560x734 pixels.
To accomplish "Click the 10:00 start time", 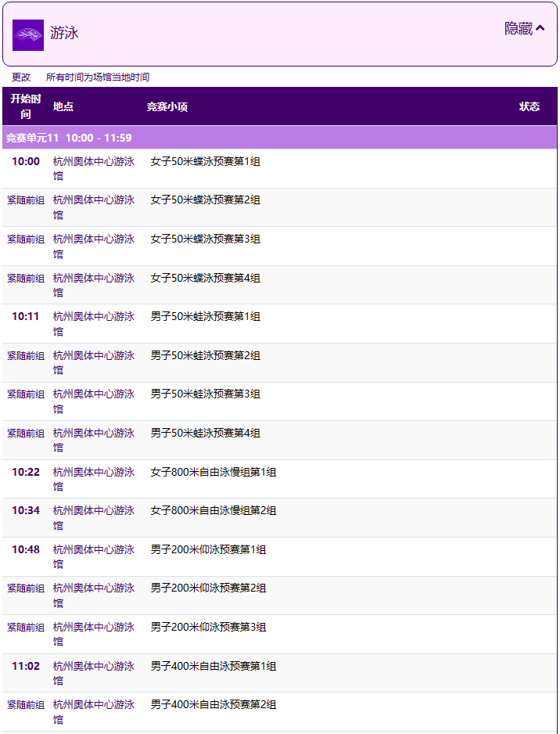I will pyautogui.click(x=26, y=161).
